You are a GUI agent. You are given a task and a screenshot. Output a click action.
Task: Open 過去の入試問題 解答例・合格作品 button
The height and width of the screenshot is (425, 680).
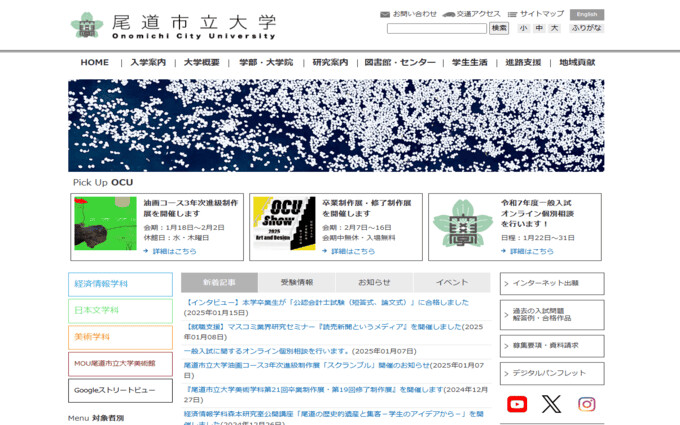552,315
